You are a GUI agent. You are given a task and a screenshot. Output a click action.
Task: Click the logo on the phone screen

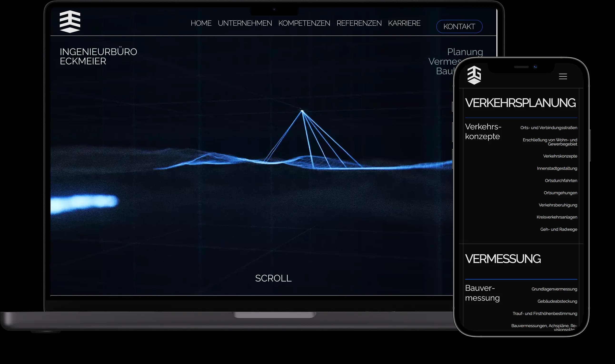[x=474, y=75]
